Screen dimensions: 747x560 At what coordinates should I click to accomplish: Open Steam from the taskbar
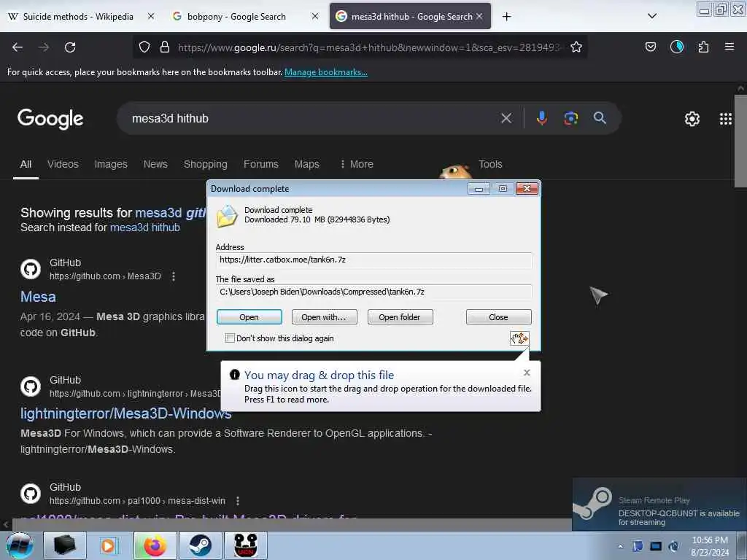(200, 545)
